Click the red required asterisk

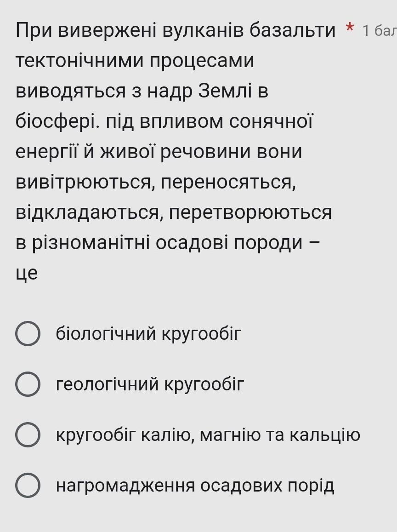point(350,28)
